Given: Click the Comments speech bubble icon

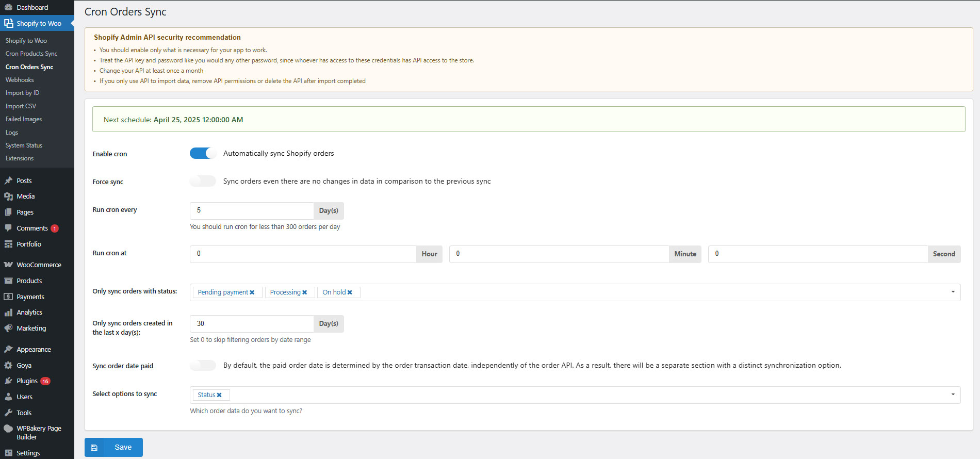Looking at the screenshot, I should click(8, 228).
